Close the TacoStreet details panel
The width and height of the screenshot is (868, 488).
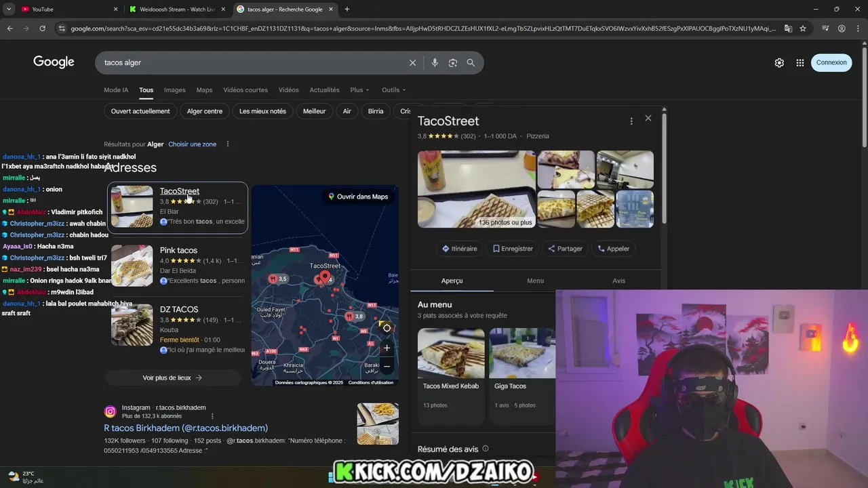[648, 118]
